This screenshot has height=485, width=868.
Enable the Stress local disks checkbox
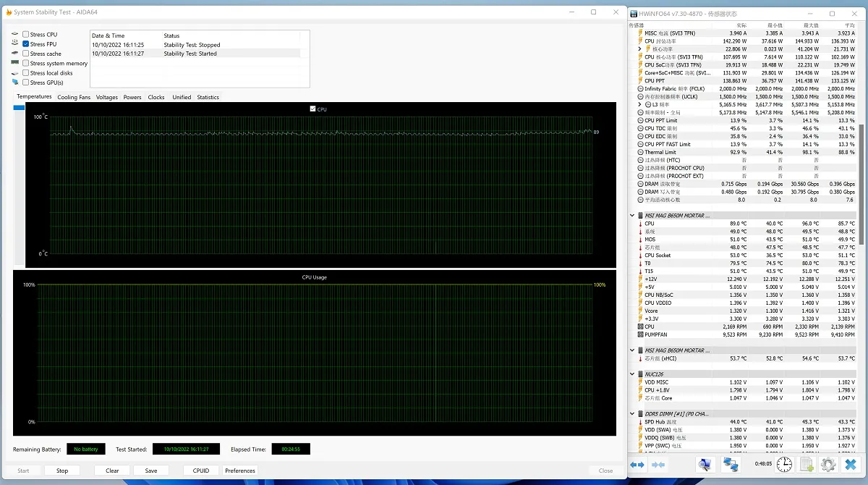coord(26,72)
